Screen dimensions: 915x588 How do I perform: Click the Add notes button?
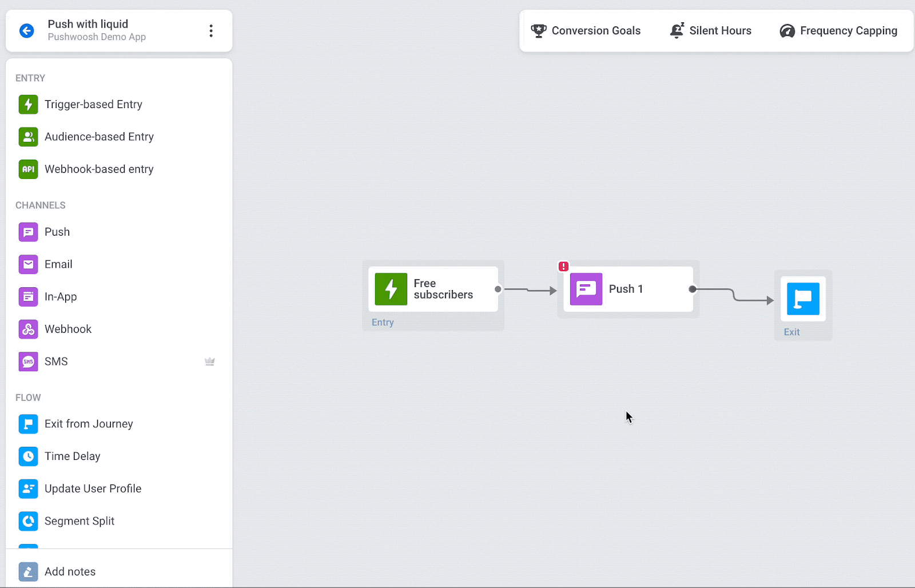70,571
